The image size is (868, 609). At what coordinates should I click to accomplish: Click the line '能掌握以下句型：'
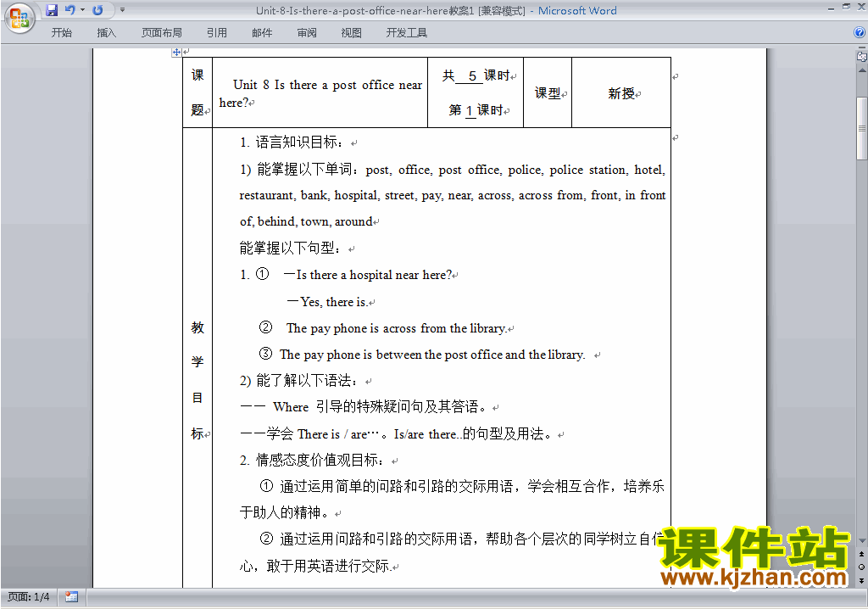tap(290, 248)
